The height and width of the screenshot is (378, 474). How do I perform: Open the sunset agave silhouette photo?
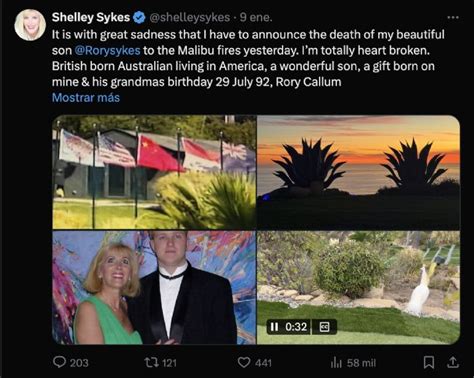tap(358, 172)
